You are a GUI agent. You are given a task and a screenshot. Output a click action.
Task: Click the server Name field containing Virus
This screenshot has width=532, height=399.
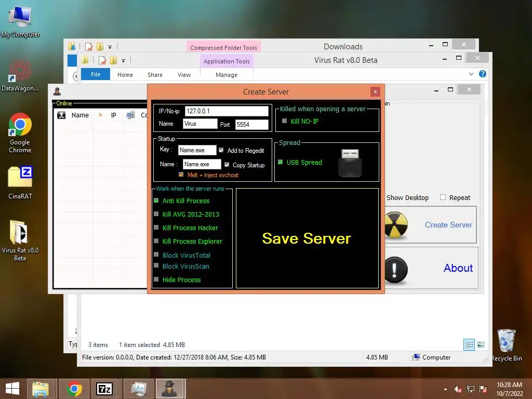click(200, 124)
